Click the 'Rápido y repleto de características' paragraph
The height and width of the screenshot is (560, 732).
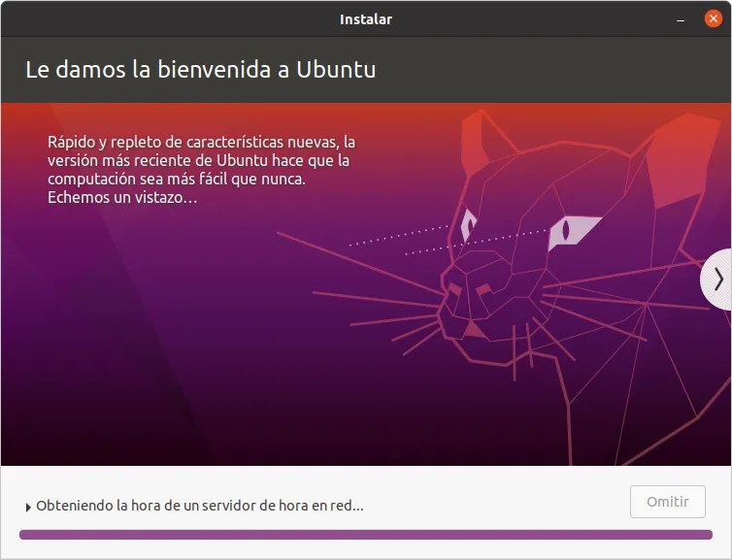coord(201,170)
